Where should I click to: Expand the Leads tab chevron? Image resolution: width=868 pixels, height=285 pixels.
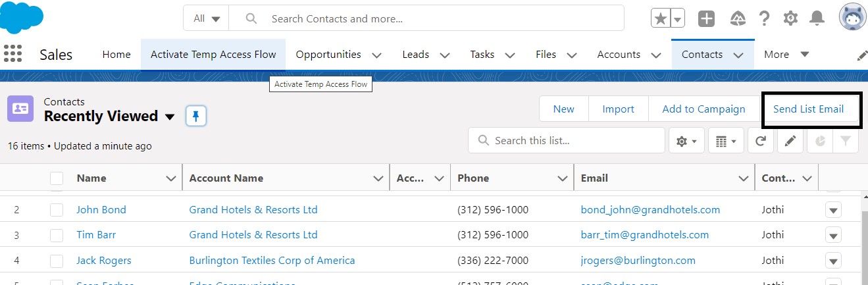coord(445,55)
